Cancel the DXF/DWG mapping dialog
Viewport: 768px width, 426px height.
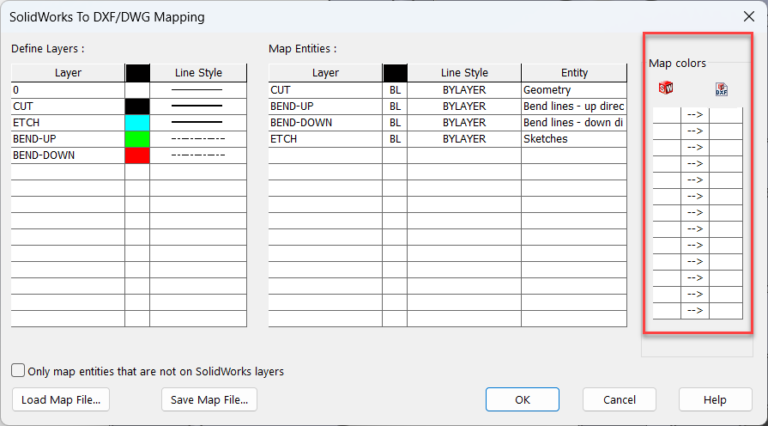619,400
